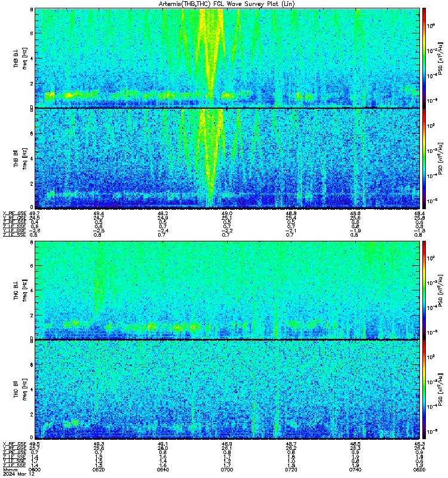448x478 pixels.
Task: Click the THB B∥ spectrogram panel
Action: click(x=227, y=158)
